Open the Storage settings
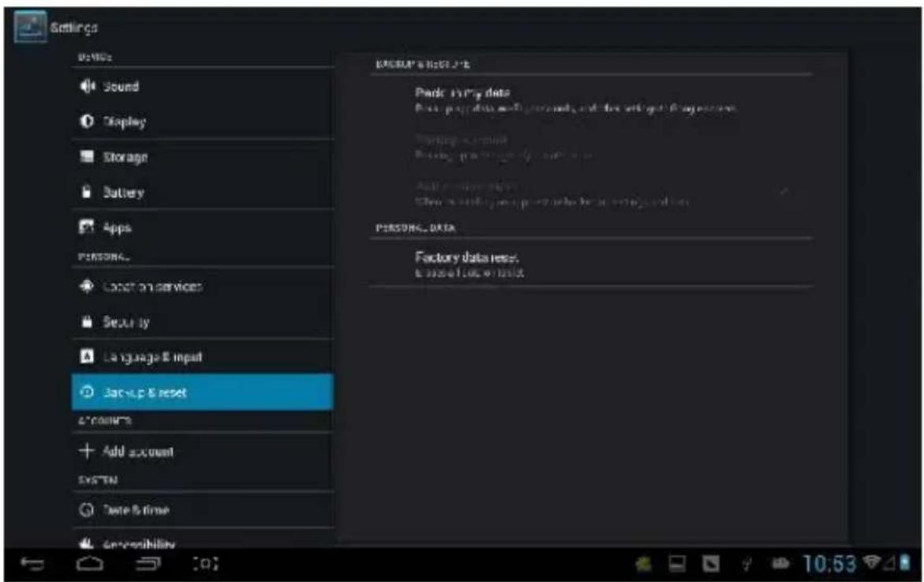The height and width of the screenshot is (582, 924). pos(202,157)
